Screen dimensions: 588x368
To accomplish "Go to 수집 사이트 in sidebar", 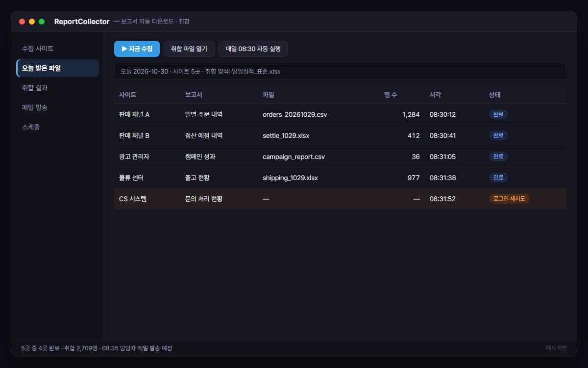I will [x=58, y=49].
